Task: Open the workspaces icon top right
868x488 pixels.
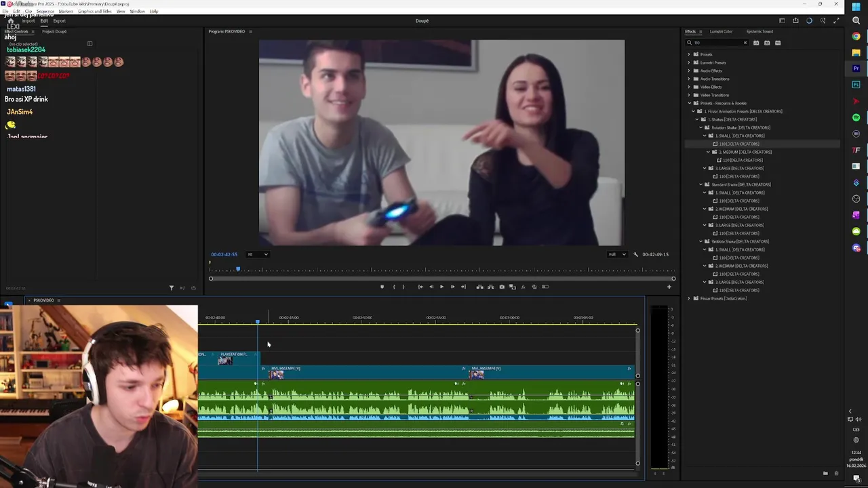Action: click(782, 21)
